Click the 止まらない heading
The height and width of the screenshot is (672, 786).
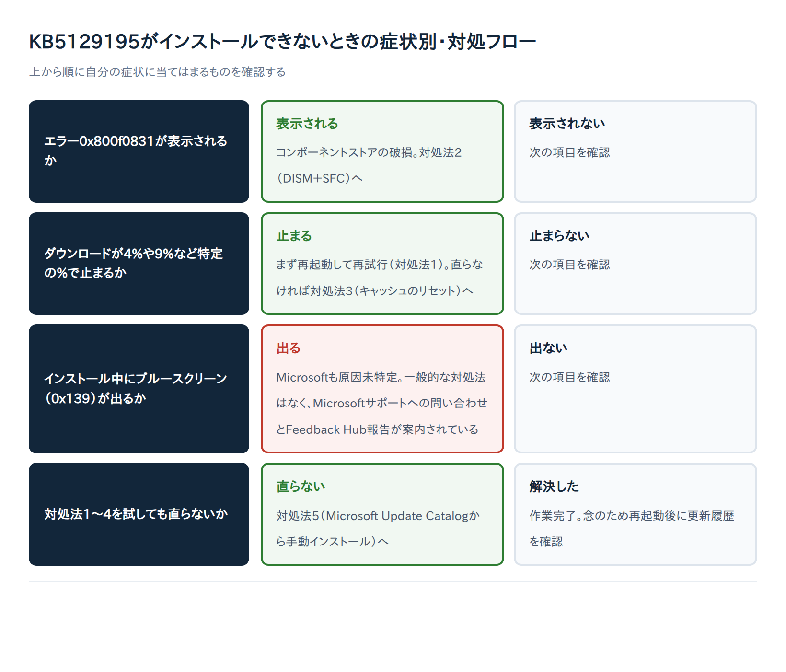click(x=559, y=236)
